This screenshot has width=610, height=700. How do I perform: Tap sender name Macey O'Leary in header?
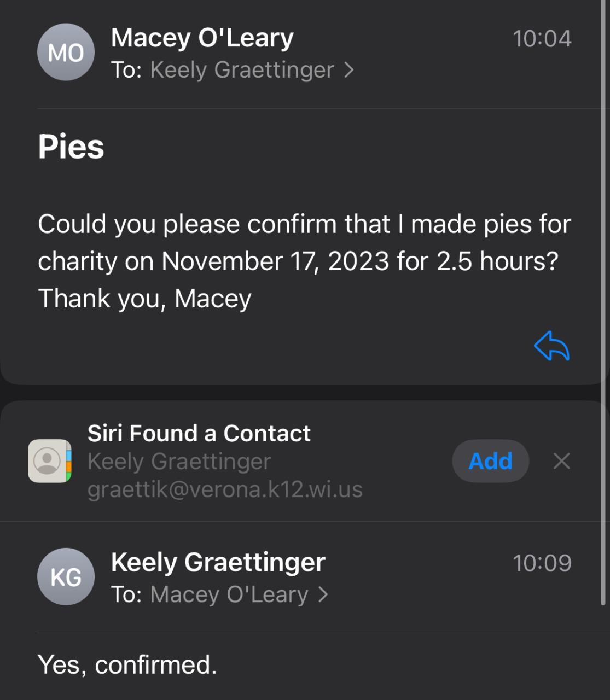click(202, 38)
